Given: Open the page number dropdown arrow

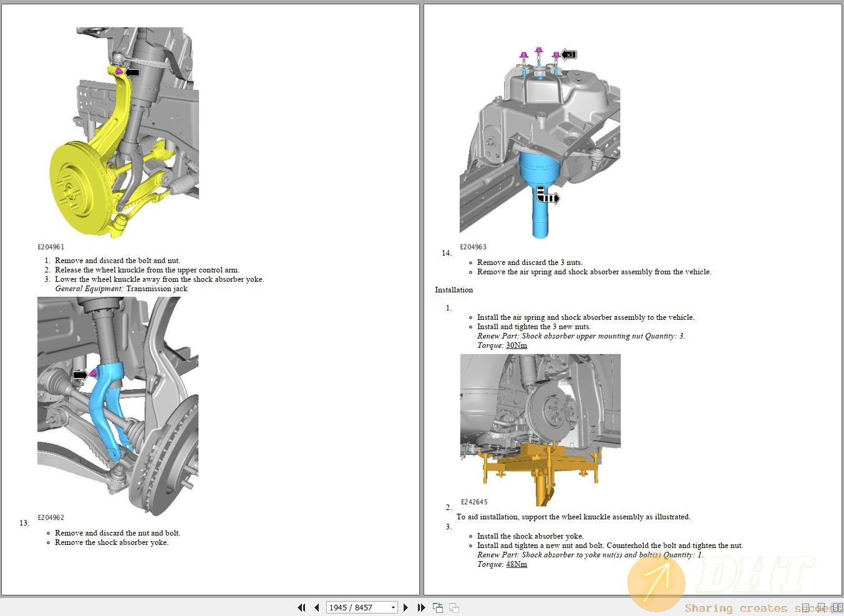Looking at the screenshot, I should pyautogui.click(x=393, y=607).
